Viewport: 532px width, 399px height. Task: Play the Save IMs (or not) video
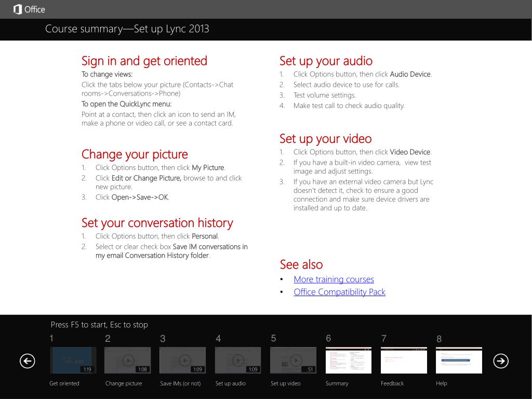tap(182, 360)
